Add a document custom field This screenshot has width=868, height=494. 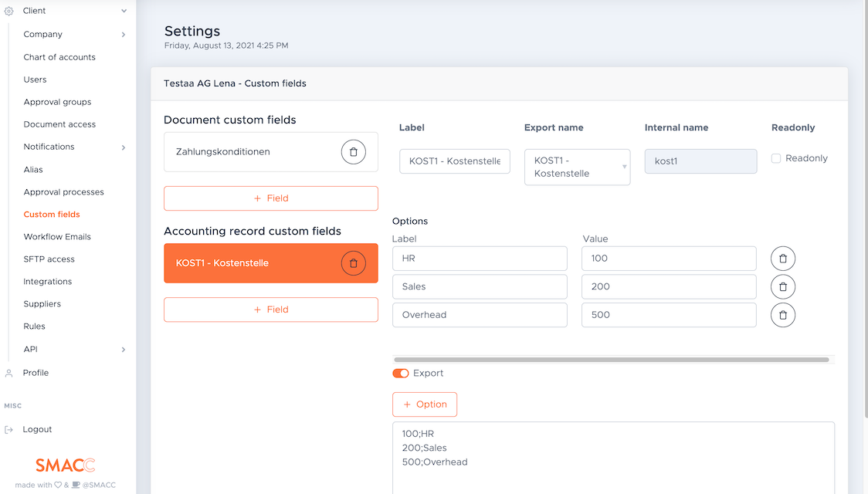[x=271, y=198]
